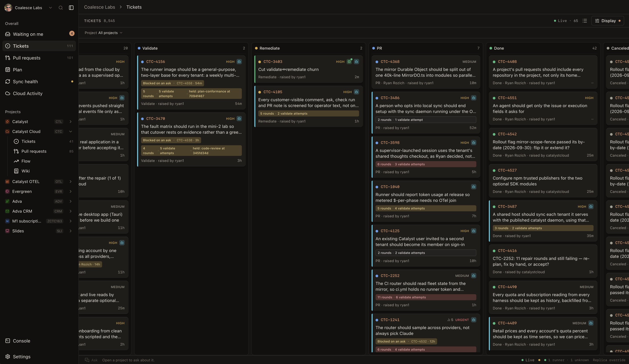This screenshot has width=629, height=364.
Task: Open Settings at sidebar bottom
Action: point(39,357)
